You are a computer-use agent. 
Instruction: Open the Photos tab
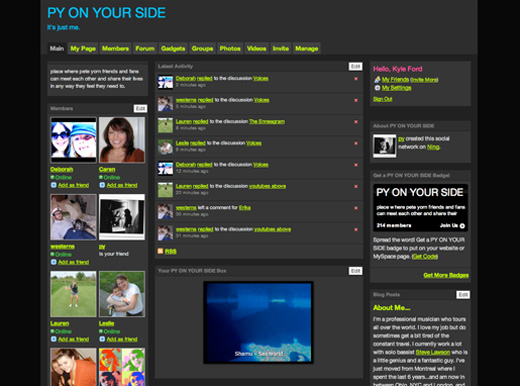230,49
